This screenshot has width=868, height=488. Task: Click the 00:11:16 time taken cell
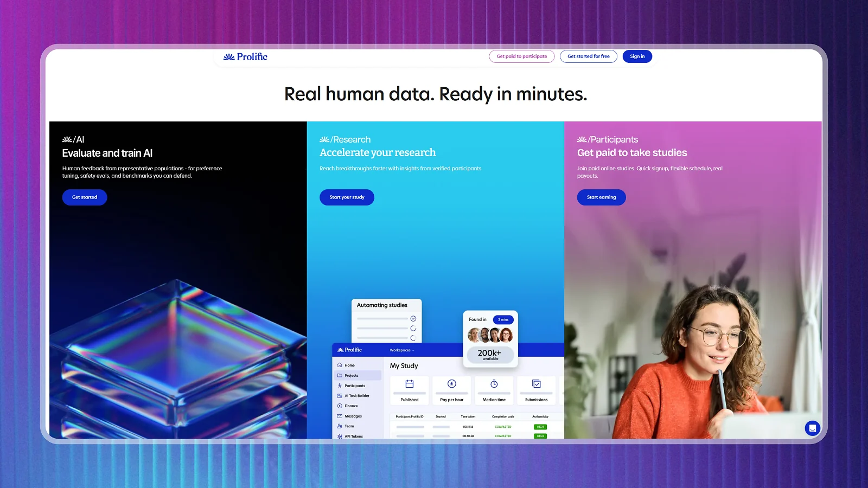pos(468,427)
